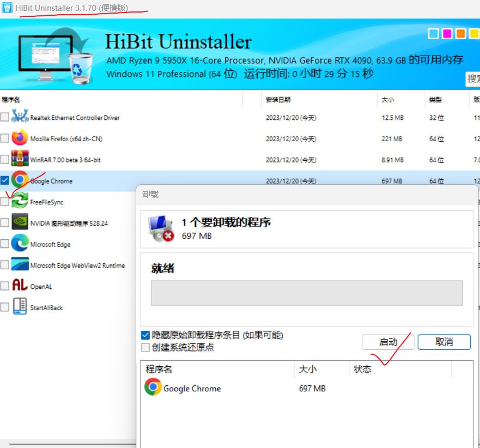The height and width of the screenshot is (448, 480).
Task: Select the cyan theme color swatch
Action: tap(434, 33)
